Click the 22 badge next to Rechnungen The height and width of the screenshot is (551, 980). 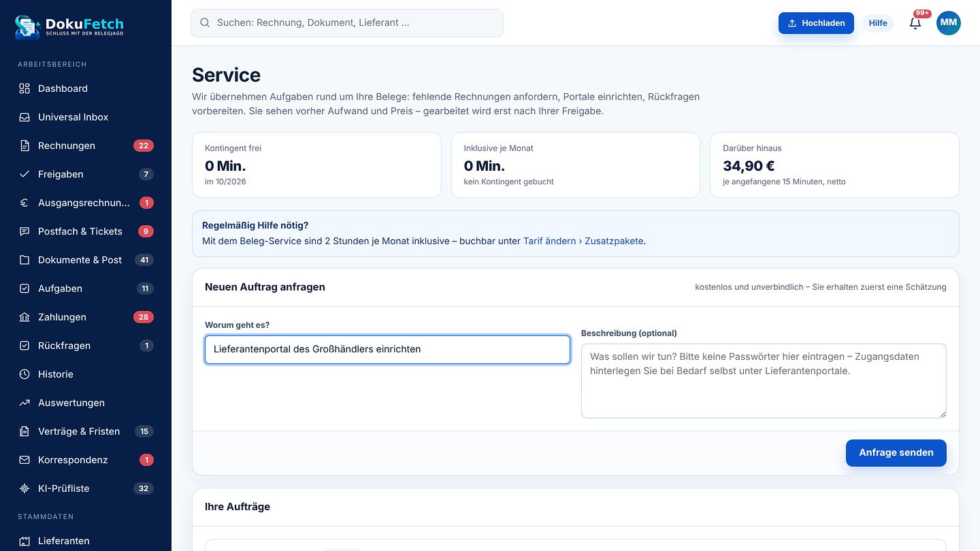[x=144, y=146]
